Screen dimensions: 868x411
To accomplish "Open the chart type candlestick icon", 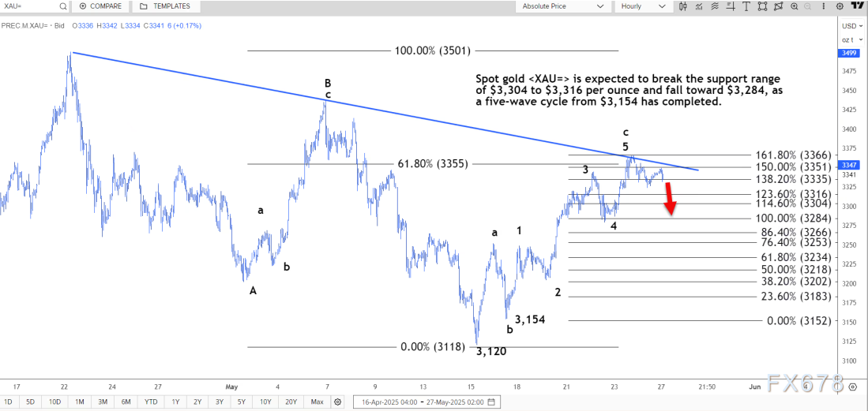I will [x=682, y=6].
